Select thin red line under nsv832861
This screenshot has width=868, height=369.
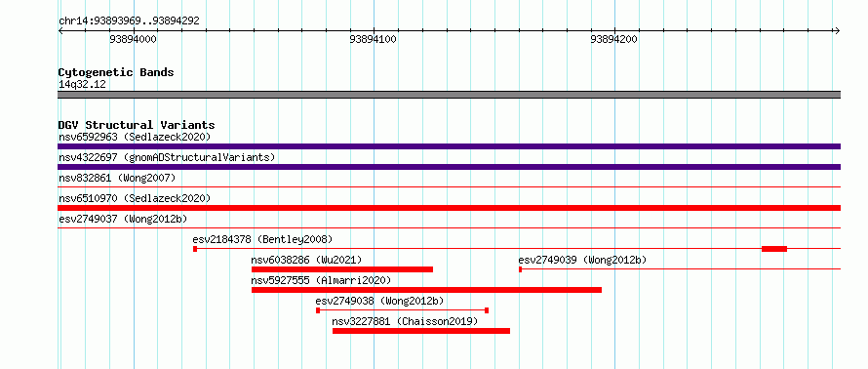click(x=449, y=187)
